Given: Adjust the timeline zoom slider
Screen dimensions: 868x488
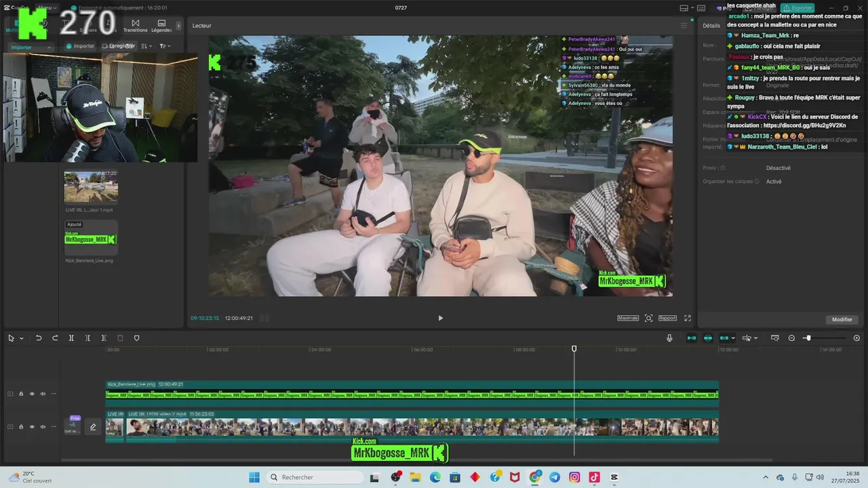Looking at the screenshot, I should click(808, 338).
